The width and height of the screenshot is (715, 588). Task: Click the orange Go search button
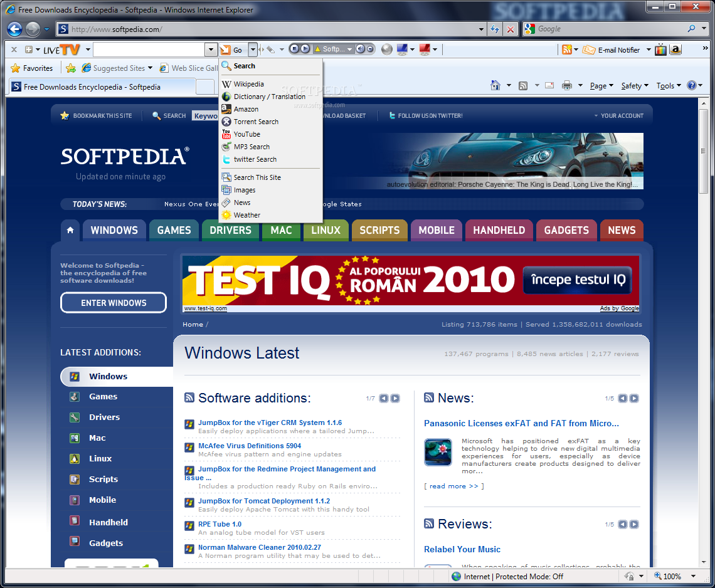[233, 50]
